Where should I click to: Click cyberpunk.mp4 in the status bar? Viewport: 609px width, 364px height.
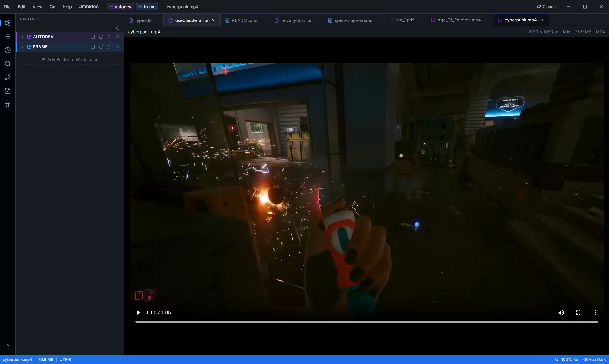[x=17, y=359]
